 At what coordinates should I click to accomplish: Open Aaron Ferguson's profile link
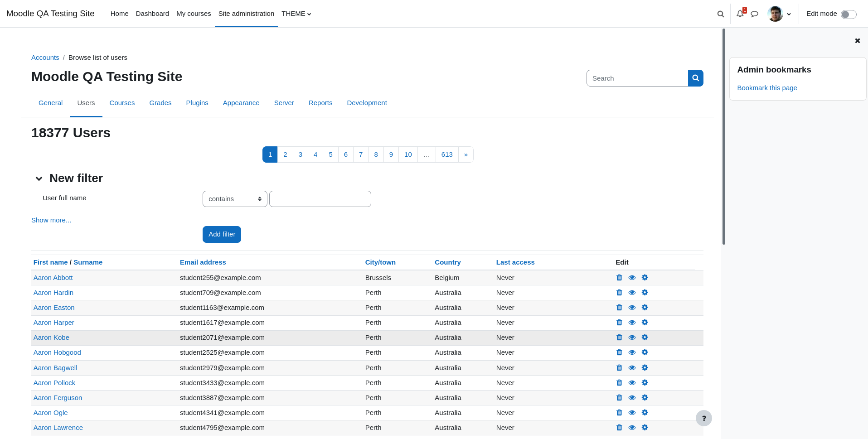[x=58, y=398]
